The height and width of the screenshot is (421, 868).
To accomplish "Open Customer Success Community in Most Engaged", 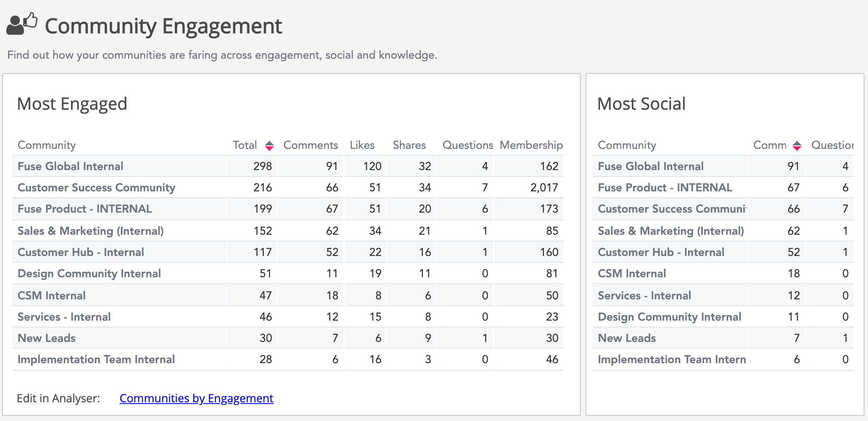I will coord(96,188).
